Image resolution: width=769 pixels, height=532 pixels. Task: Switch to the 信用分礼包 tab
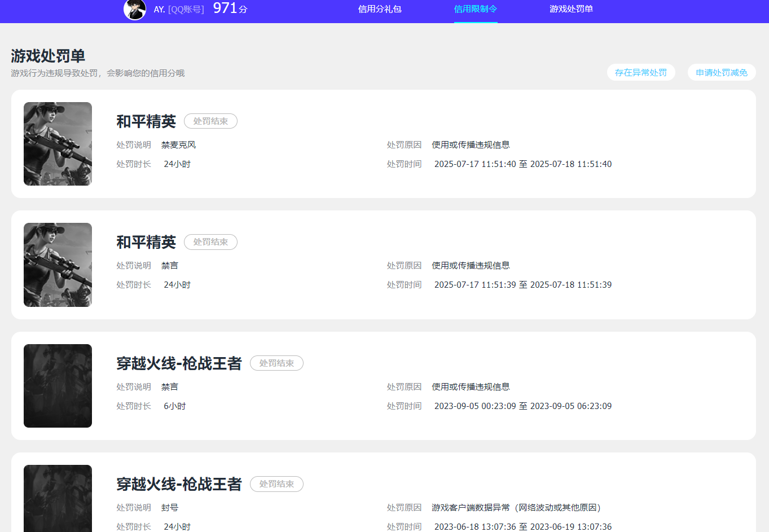379,10
